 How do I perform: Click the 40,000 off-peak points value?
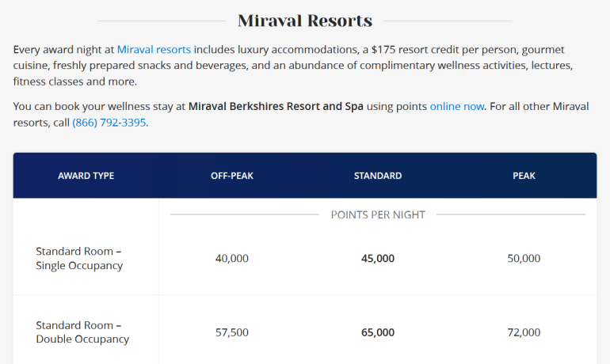point(232,258)
